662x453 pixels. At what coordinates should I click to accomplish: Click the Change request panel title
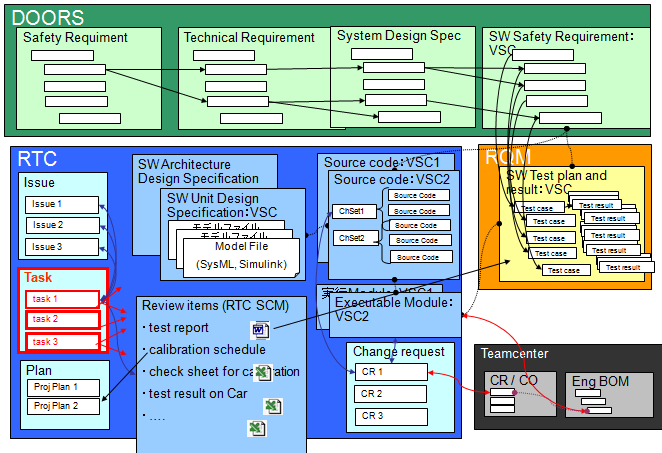(399, 351)
